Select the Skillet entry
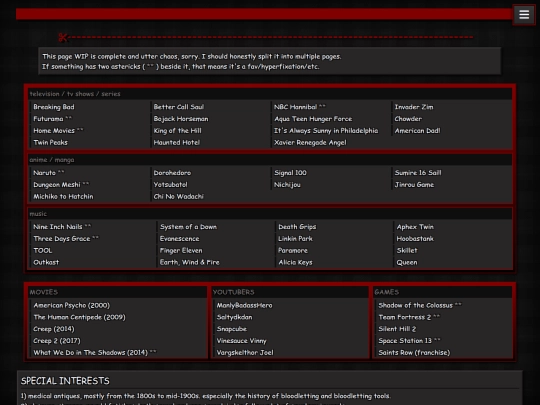 click(x=407, y=250)
